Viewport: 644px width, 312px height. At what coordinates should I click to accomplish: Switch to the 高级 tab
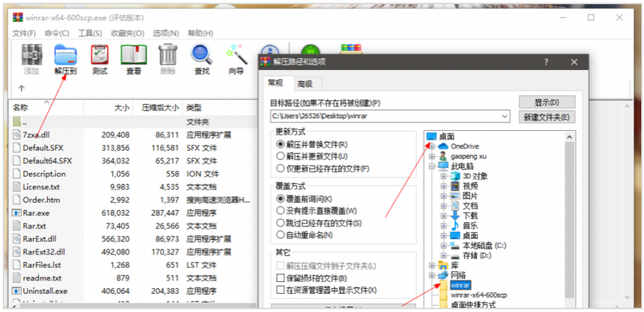click(x=305, y=85)
